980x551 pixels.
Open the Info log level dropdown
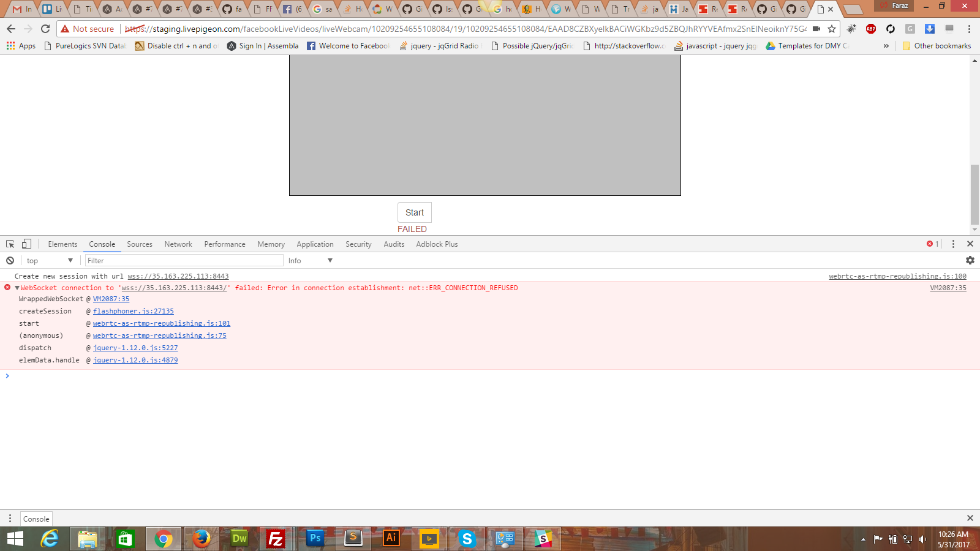pos(311,260)
